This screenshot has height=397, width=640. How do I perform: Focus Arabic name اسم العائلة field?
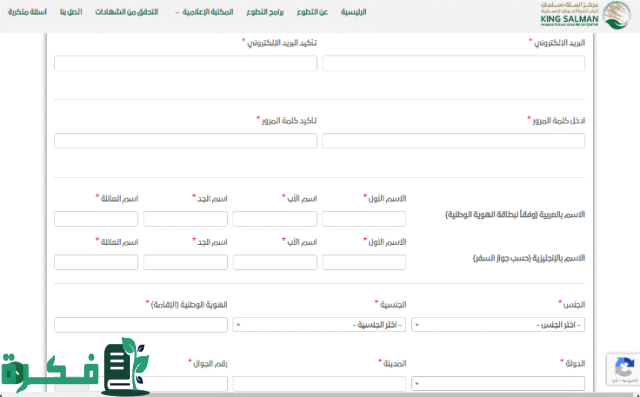click(96, 219)
